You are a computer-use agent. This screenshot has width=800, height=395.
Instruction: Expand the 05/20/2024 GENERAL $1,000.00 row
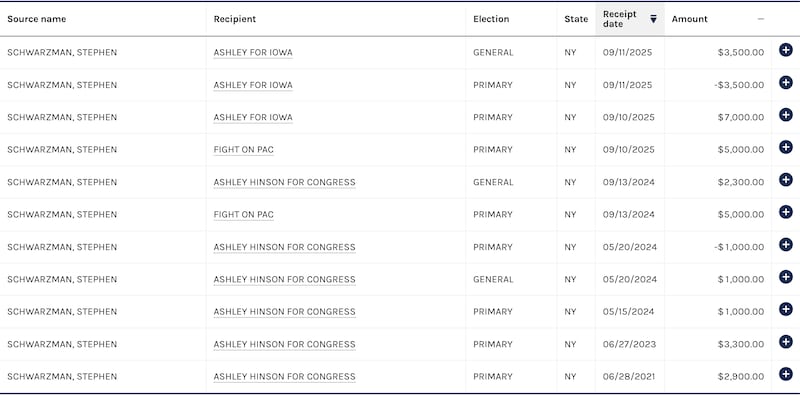[786, 277]
